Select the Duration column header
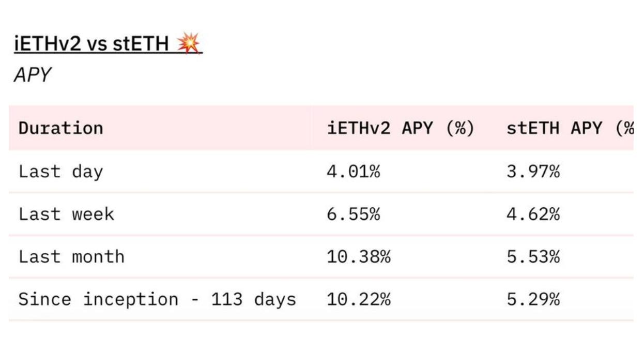644x337 pixels. (61, 128)
